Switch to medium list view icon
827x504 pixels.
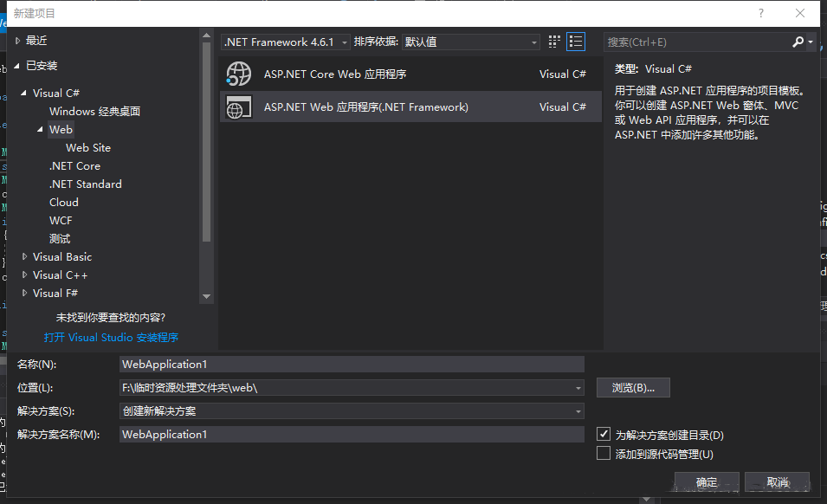[x=575, y=42]
